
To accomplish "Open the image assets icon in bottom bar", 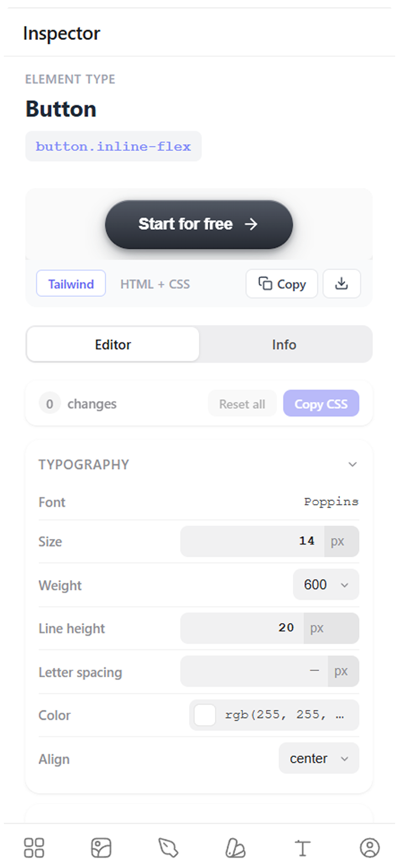I will click(101, 848).
